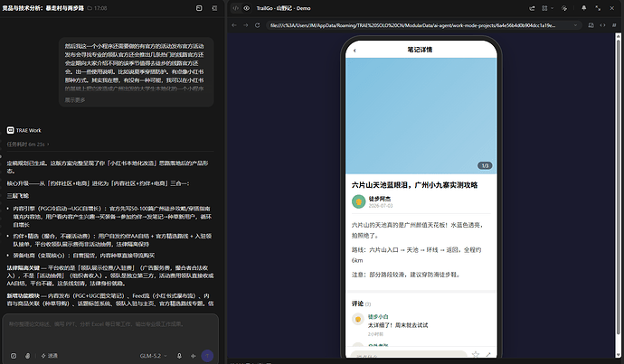This screenshot has width=624, height=364.
Task: Open the icon right of the grid dropdown
Action: 564,8
